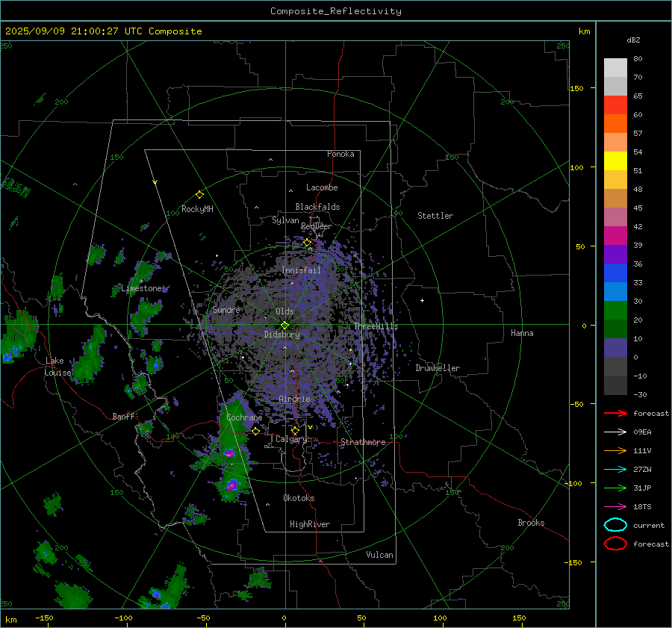Image resolution: width=672 pixels, height=628 pixels.
Task: Click the Sundre town label
Action: (x=226, y=310)
